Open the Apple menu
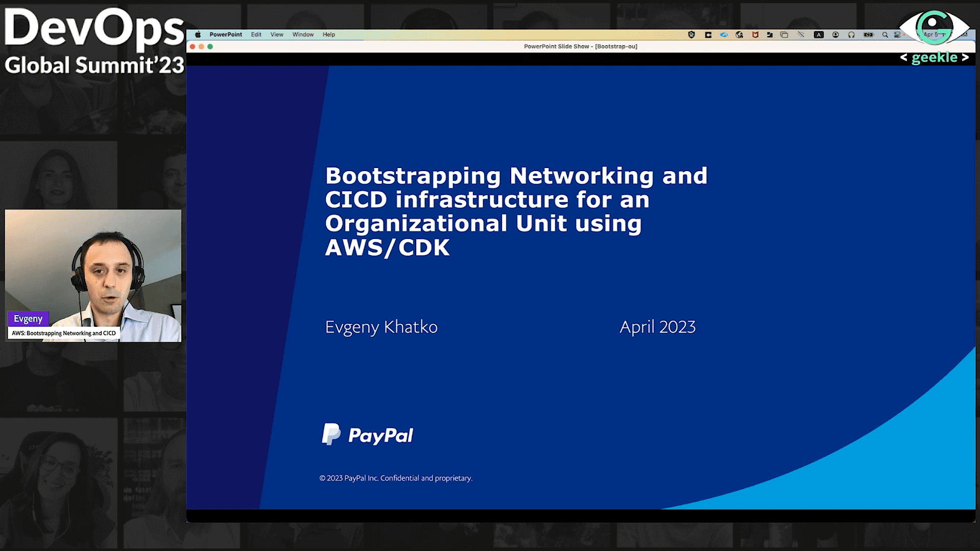980x551 pixels. pyautogui.click(x=198, y=35)
